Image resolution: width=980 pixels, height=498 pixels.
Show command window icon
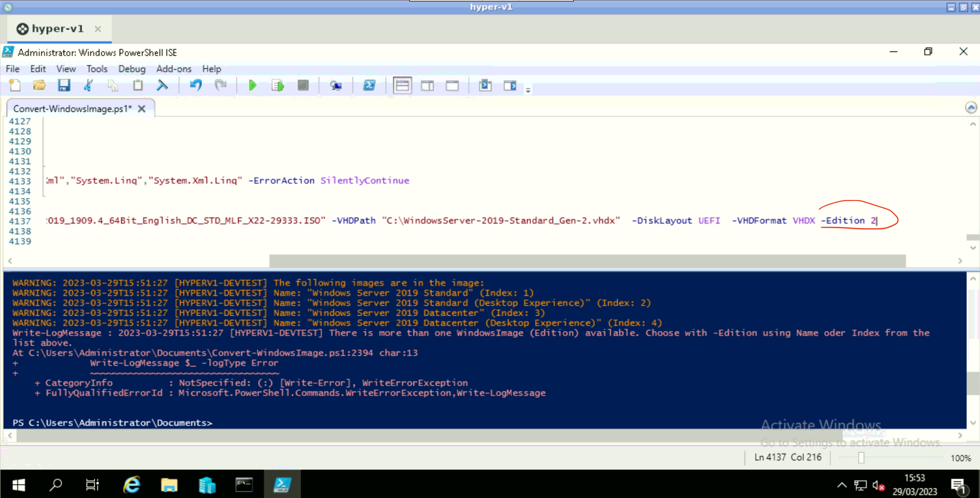click(486, 85)
